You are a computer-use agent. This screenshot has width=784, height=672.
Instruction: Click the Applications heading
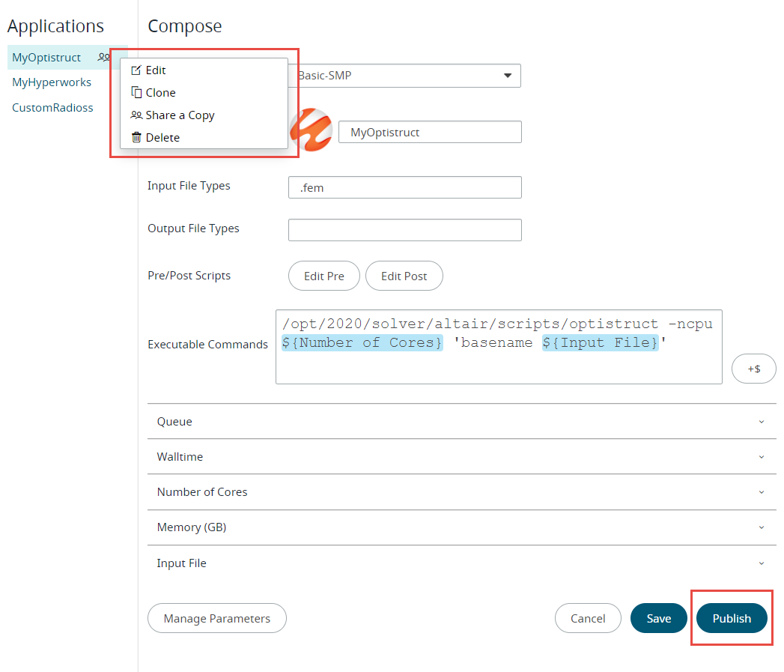click(55, 26)
